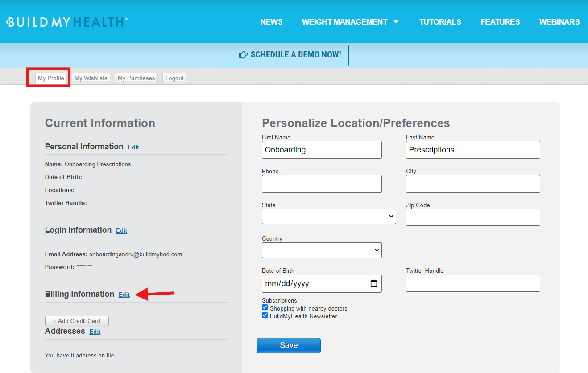Image resolution: width=588 pixels, height=373 pixels.
Task: Focus the Last Name field
Action: point(473,150)
